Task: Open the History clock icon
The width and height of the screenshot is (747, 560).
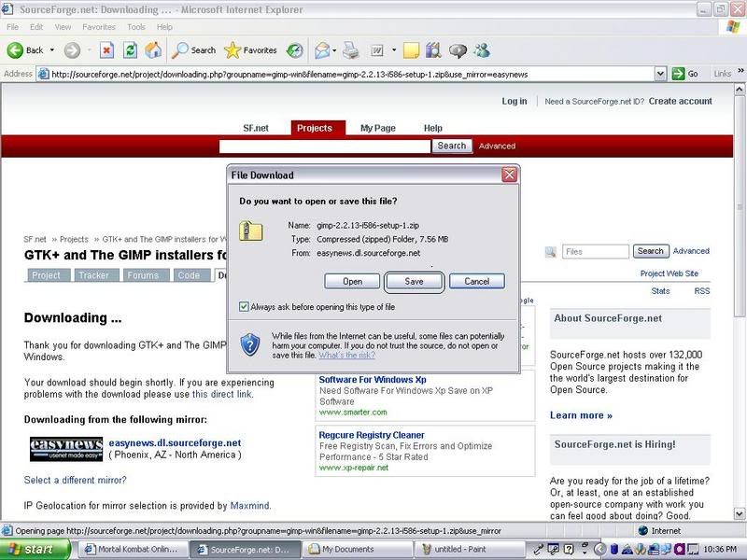Action: [x=294, y=50]
